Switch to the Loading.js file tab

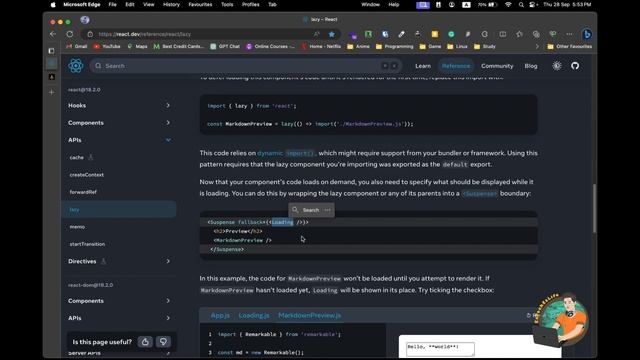(254, 315)
